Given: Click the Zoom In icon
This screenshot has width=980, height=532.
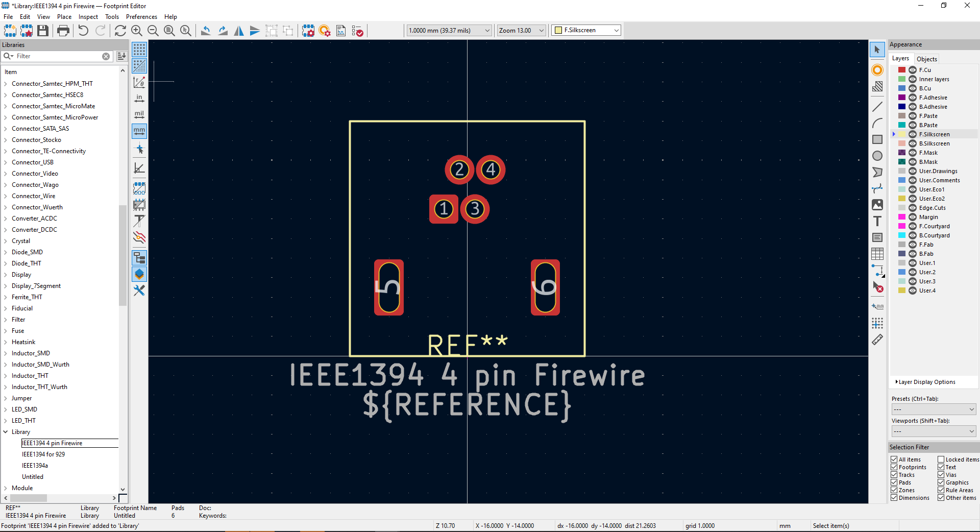Looking at the screenshot, I should coord(136,31).
